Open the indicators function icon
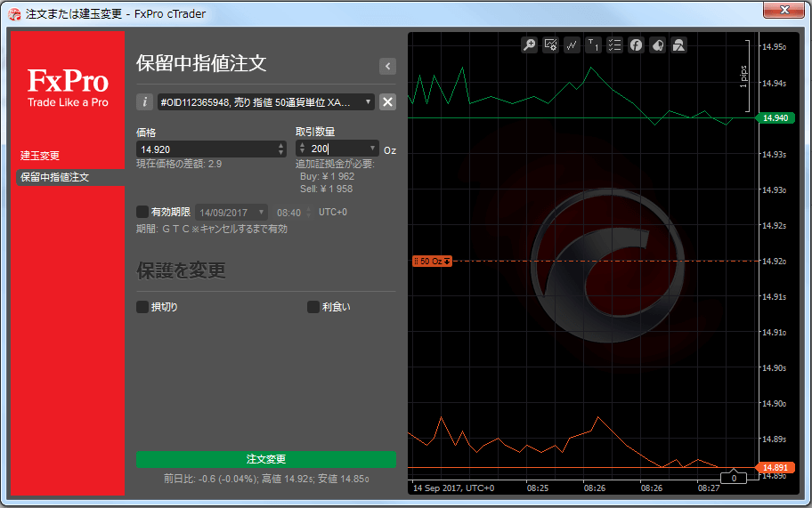The width and height of the screenshot is (812, 508). 636,45
